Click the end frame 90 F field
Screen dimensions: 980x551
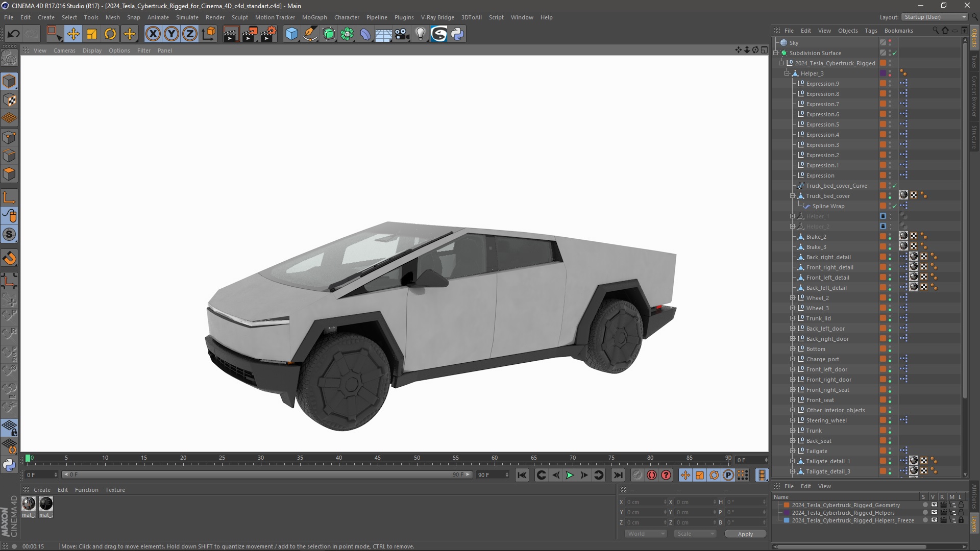pyautogui.click(x=493, y=475)
